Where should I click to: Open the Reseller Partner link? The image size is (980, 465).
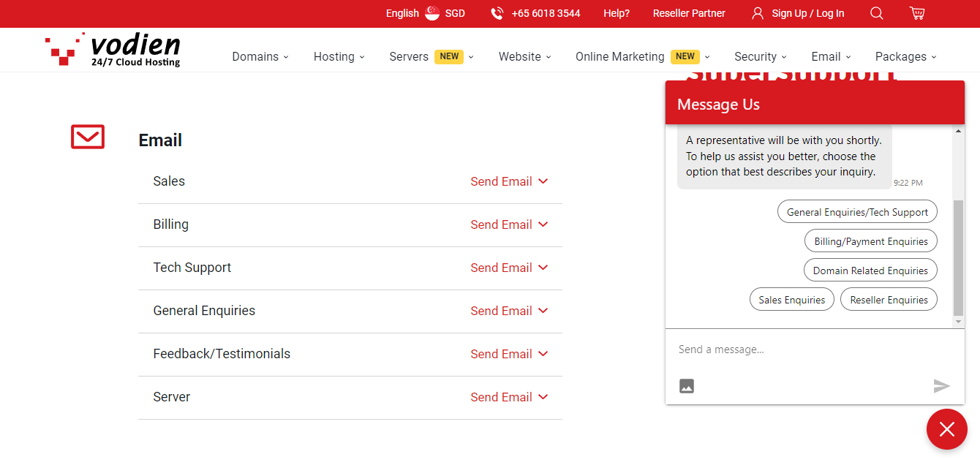coord(689,13)
